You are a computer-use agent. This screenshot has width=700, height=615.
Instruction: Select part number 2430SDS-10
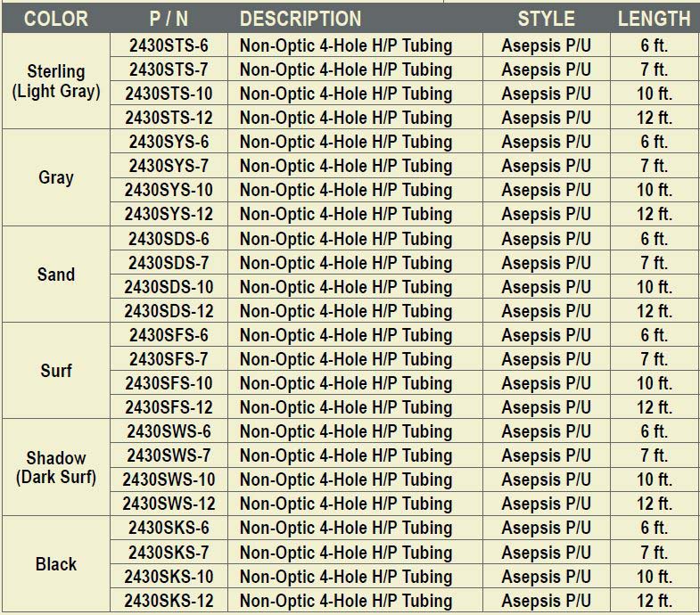click(169, 287)
